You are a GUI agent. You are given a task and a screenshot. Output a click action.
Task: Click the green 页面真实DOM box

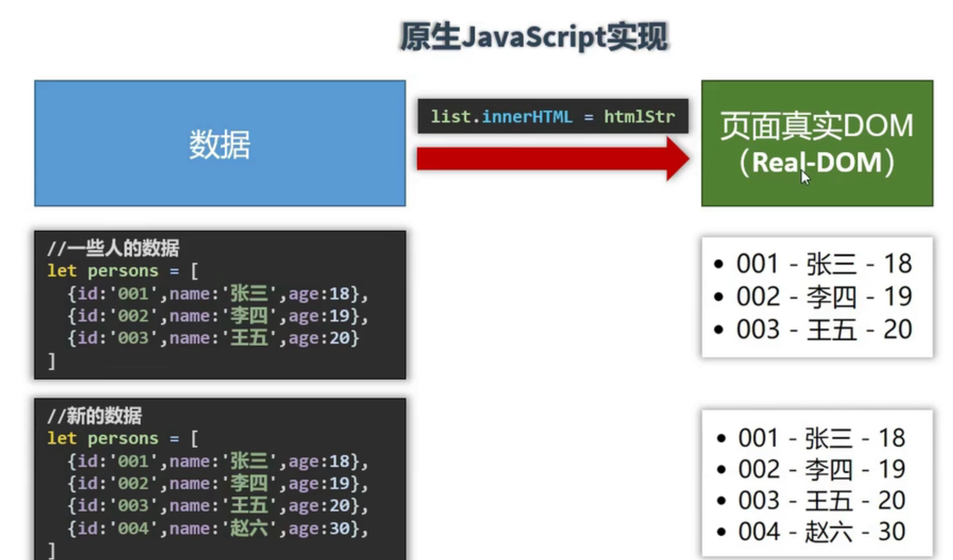click(817, 143)
